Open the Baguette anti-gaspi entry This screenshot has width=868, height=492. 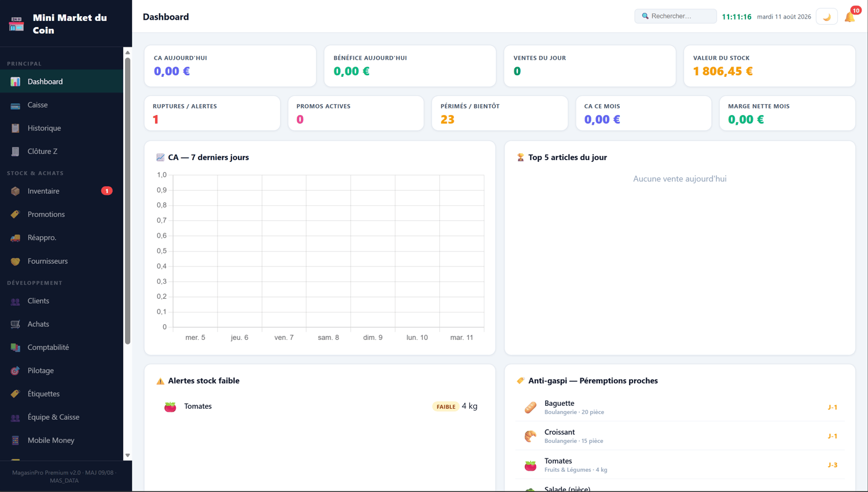pyautogui.click(x=680, y=407)
